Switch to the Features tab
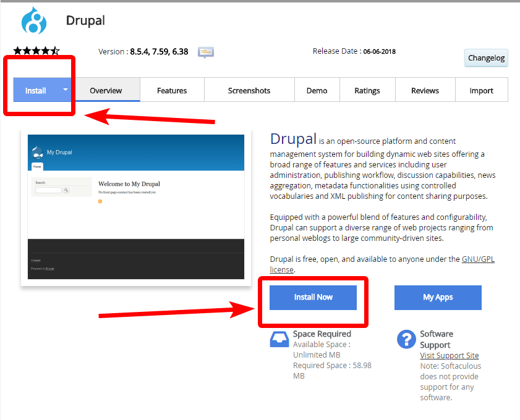This screenshot has width=520, height=420. tap(172, 90)
